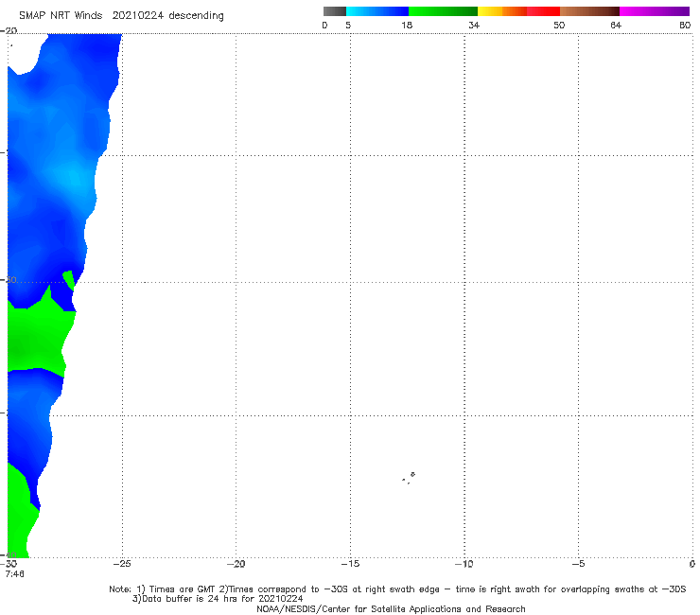Click the NOAA/NESDIS credit line
This screenshot has width=700, height=615.
point(391,609)
